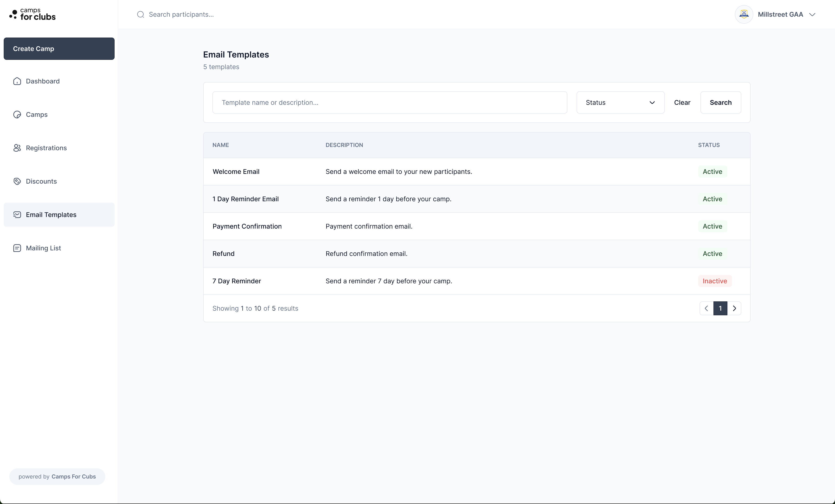Click the camps for clubs logo
Image resolution: width=835 pixels, height=504 pixels.
(32, 15)
